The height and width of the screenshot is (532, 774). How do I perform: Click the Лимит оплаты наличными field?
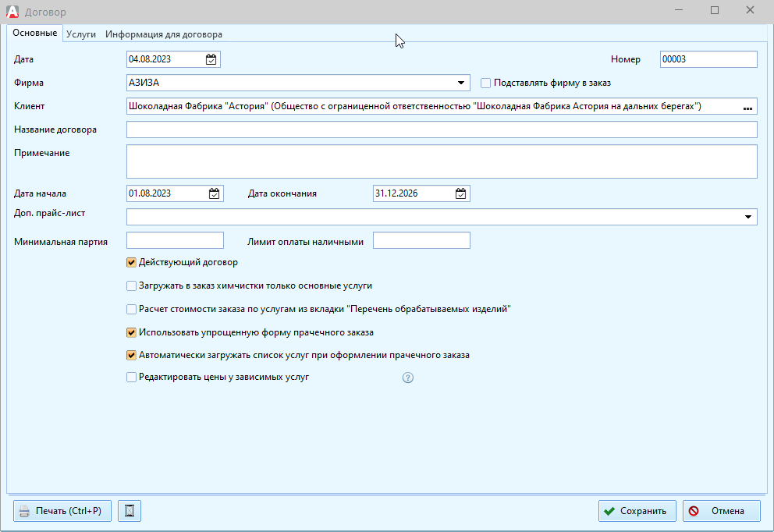pyautogui.click(x=421, y=240)
